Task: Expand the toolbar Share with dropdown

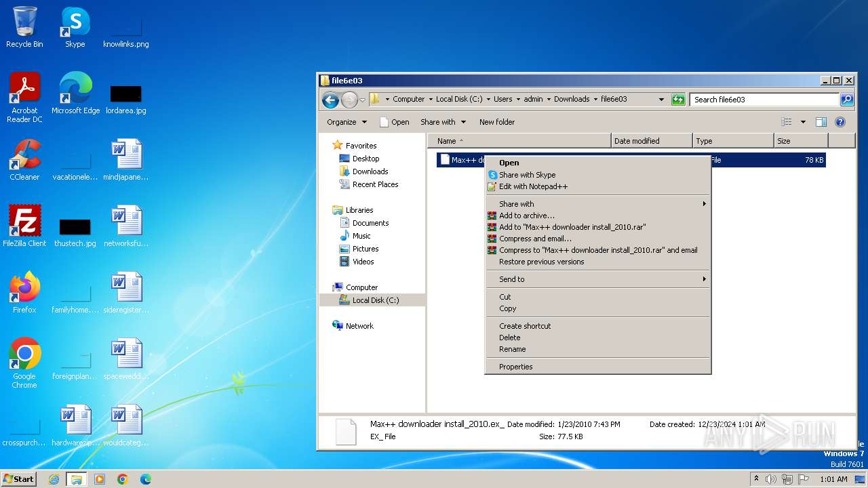Action: 443,122
